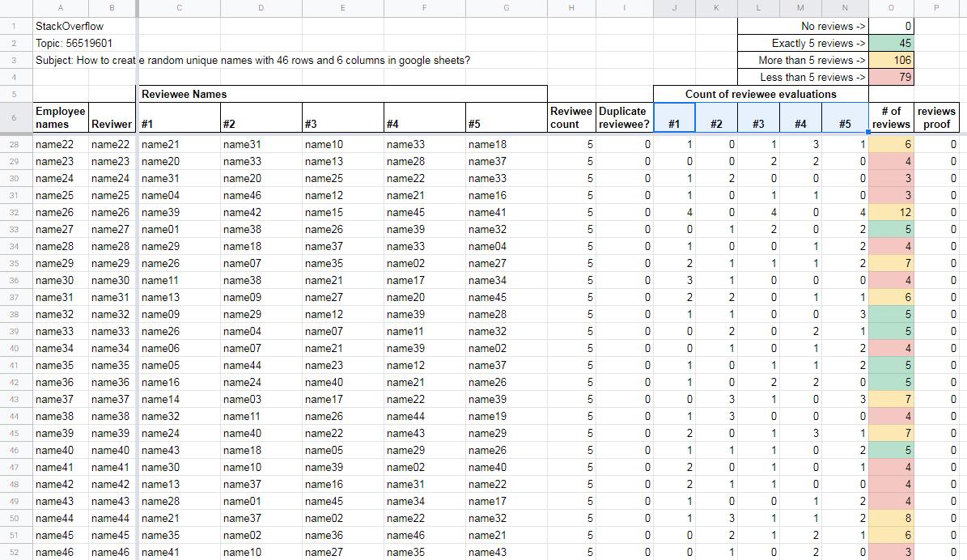The height and width of the screenshot is (560, 967).
Task: Click row header 32
Action: tap(14, 212)
